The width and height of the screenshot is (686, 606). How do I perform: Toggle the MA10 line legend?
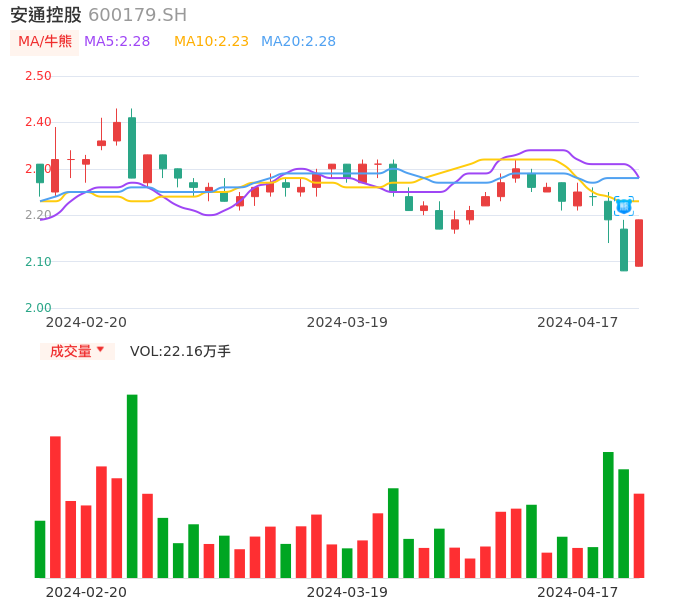pyautogui.click(x=211, y=42)
